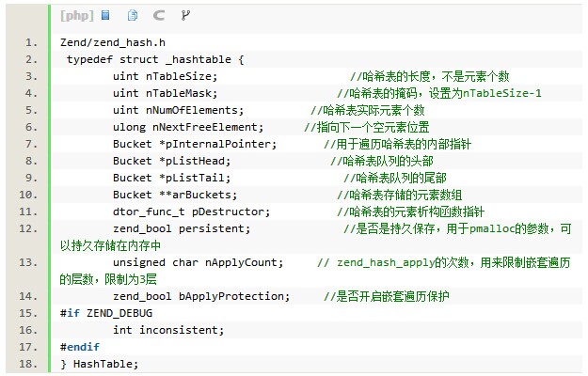Image resolution: width=588 pixels, height=376 pixels.
Task: Click the pDestructor field declaration
Action: 191,211
